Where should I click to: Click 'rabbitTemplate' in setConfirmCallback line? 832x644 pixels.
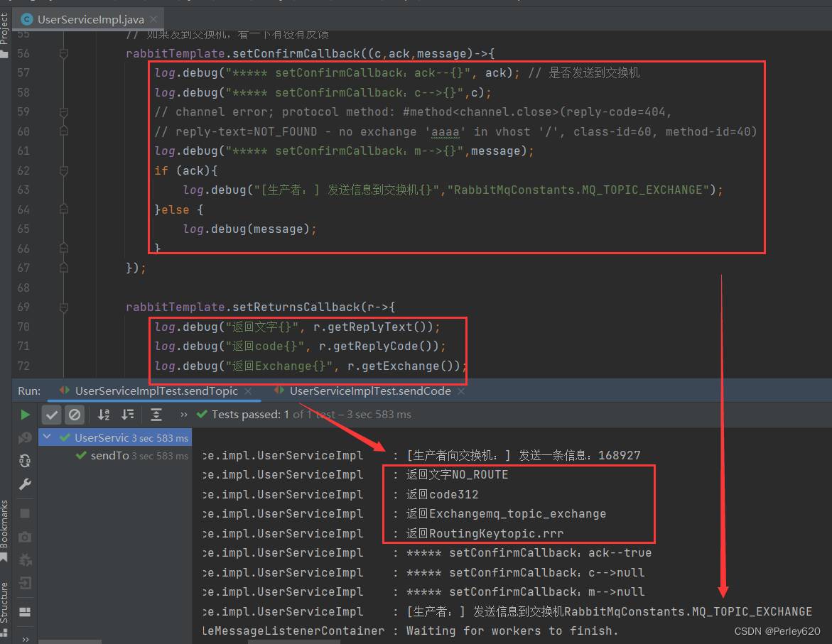175,53
